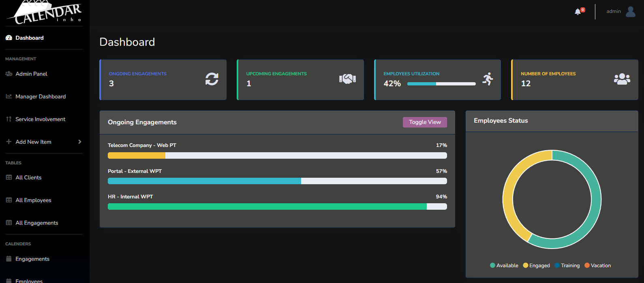Click the Employees Status panel title
The width and height of the screenshot is (644, 283).
point(501,121)
